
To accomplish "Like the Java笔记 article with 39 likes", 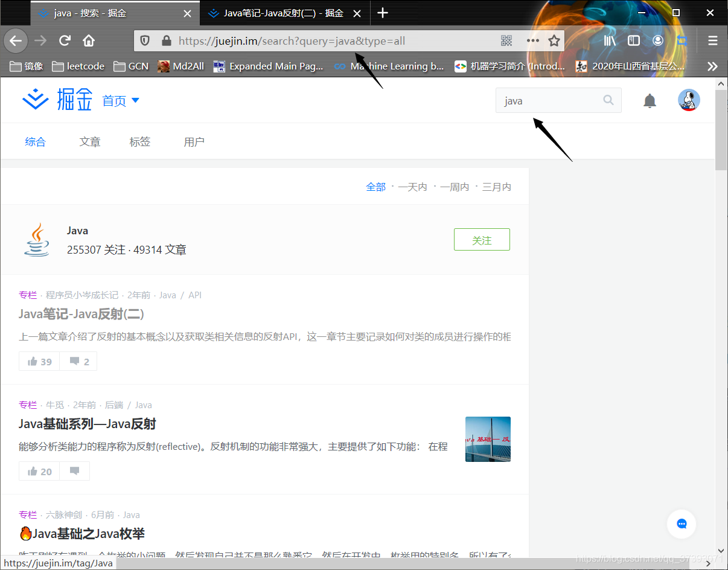I will (x=39, y=362).
